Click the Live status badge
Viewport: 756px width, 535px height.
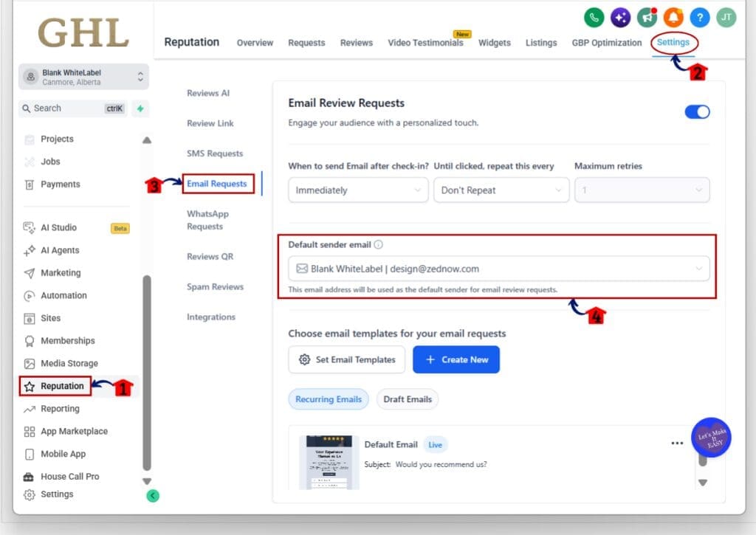pos(436,445)
